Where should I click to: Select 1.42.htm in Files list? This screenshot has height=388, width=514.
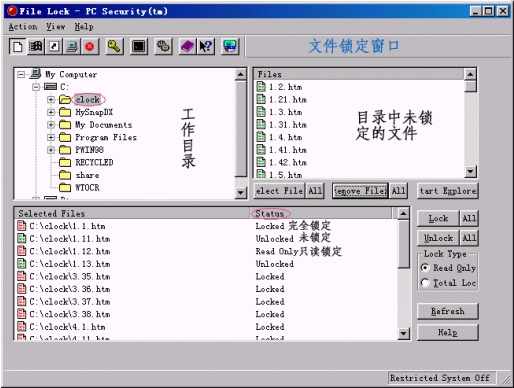point(288,162)
